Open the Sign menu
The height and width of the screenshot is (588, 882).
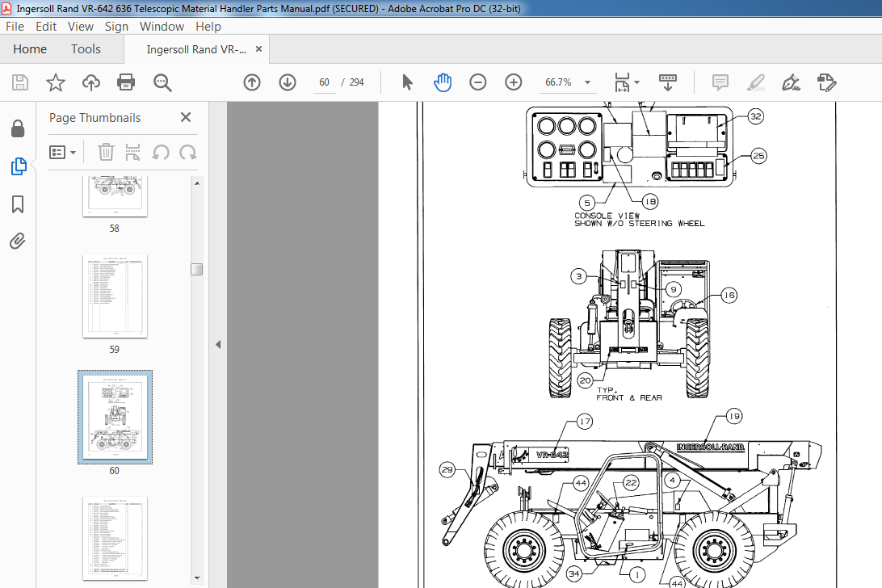[x=116, y=27]
